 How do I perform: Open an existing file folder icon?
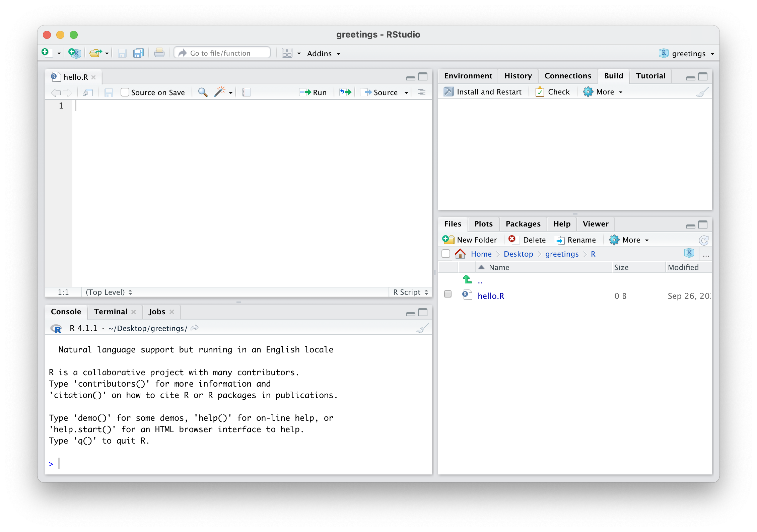pos(95,53)
